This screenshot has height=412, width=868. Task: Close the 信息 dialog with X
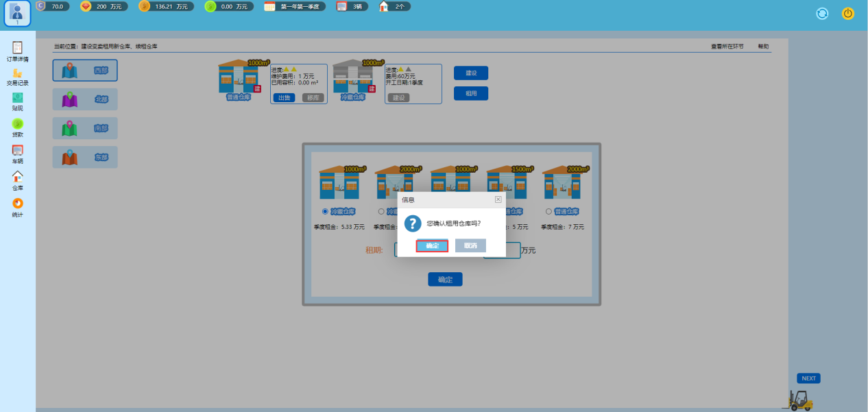[x=498, y=199]
